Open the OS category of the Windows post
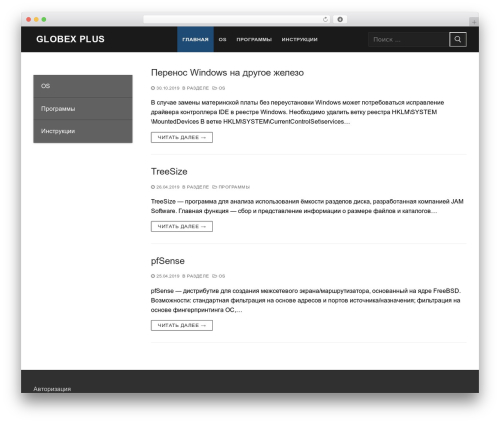500x423 pixels. pos(222,88)
